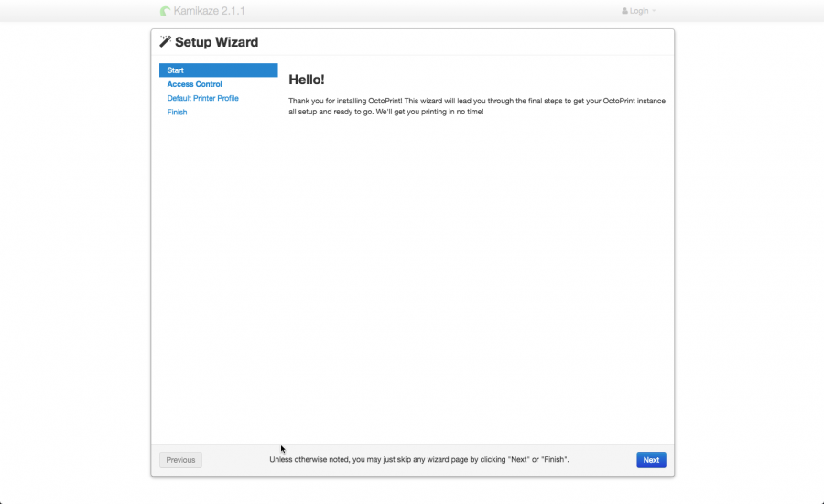
Task: Click the Setup Wizard title text
Action: click(216, 42)
